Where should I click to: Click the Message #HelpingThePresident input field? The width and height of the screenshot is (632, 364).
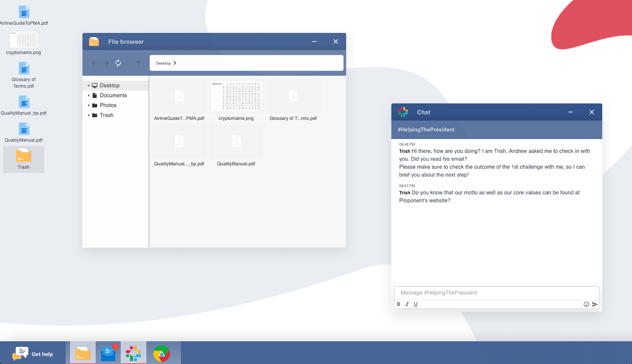pos(496,293)
